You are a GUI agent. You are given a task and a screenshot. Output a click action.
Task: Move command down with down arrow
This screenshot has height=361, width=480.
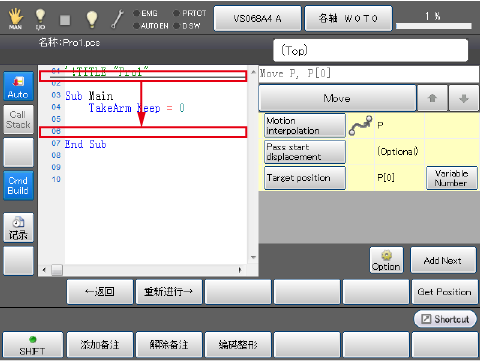[464, 98]
